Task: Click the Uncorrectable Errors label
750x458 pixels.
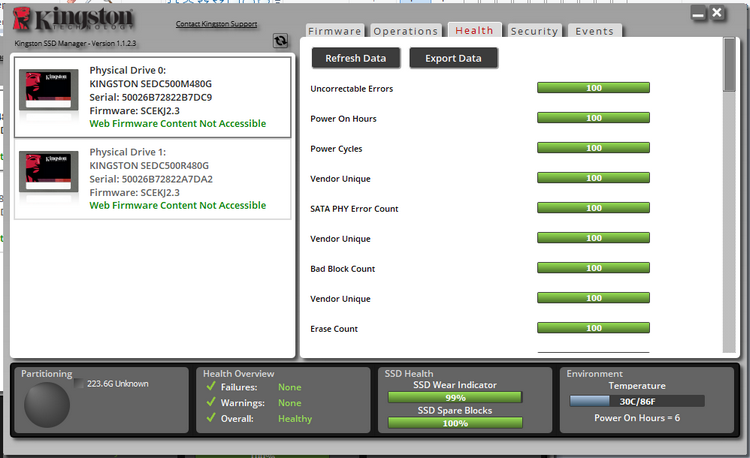Action: tap(352, 88)
